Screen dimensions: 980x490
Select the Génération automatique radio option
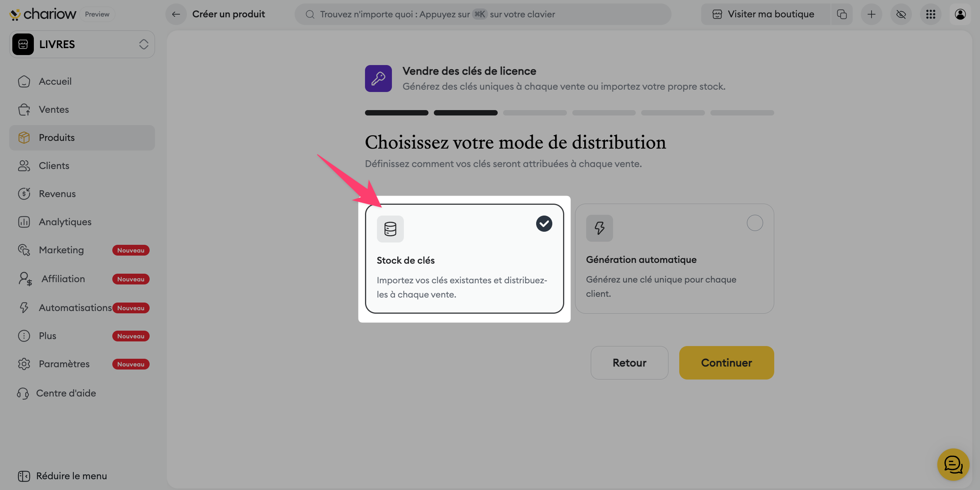754,223
